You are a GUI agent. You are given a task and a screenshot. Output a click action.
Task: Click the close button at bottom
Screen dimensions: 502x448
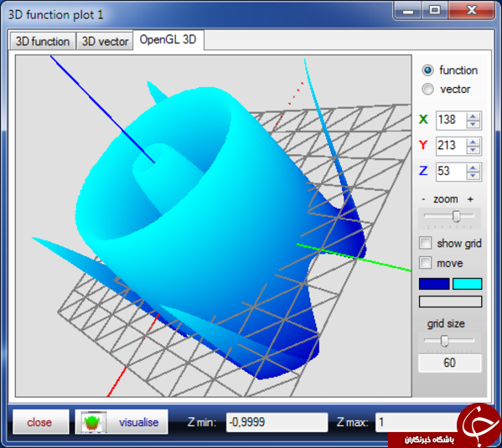(41, 422)
